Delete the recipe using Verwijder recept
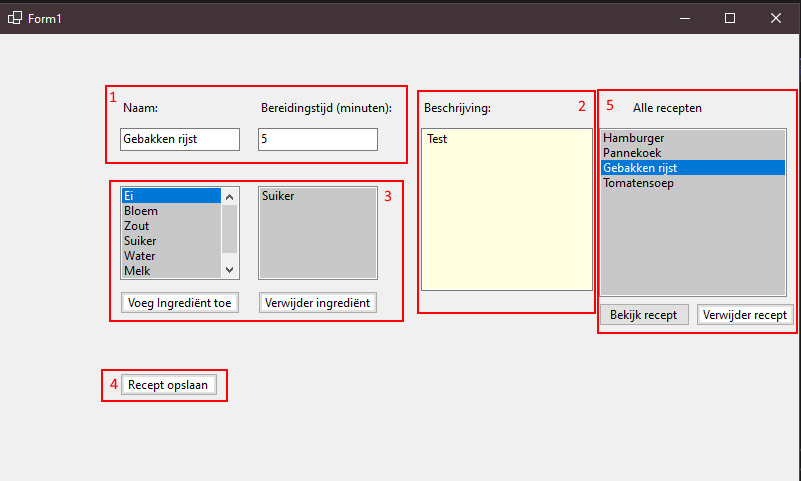The width and height of the screenshot is (801, 481). (745, 315)
